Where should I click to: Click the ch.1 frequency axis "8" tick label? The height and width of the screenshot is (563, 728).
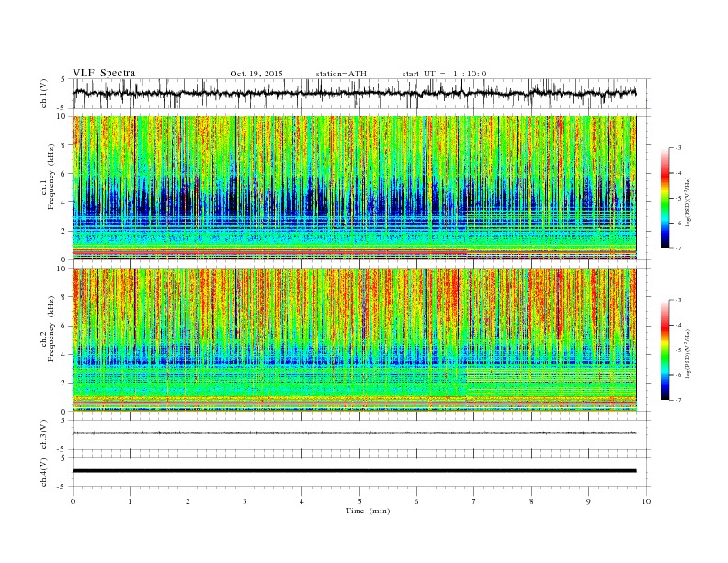tap(64, 145)
